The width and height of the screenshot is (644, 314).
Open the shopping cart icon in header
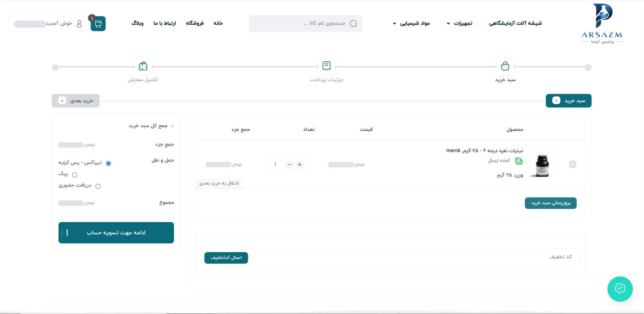click(x=98, y=24)
